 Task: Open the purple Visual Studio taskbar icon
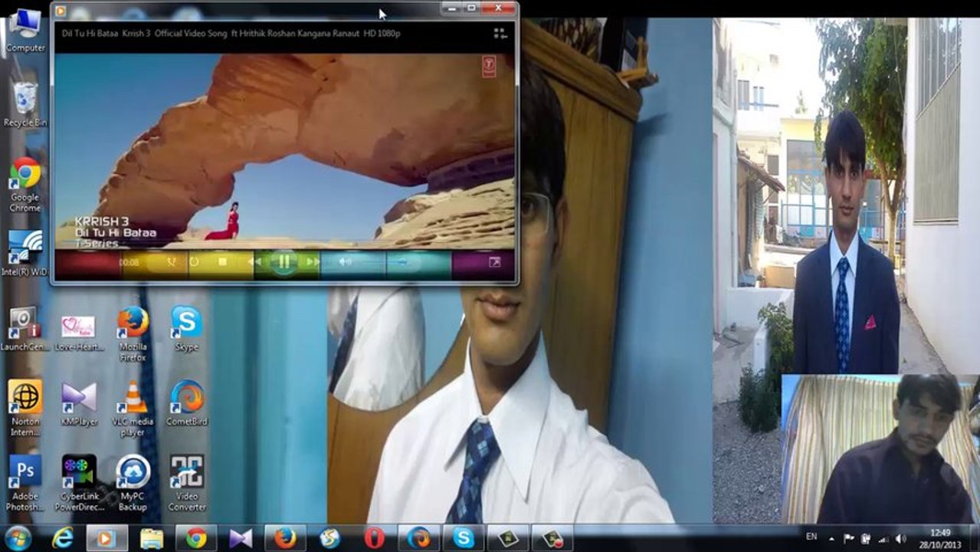click(x=241, y=538)
